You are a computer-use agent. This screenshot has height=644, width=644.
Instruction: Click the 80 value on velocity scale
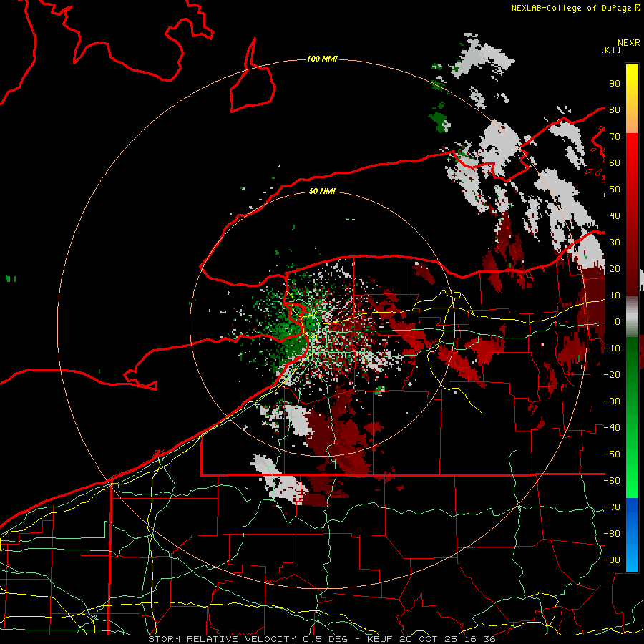point(615,109)
